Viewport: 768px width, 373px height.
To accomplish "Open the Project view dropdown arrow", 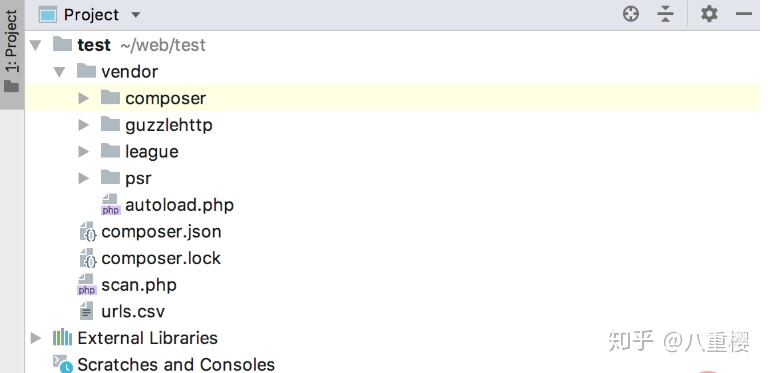I will (x=136, y=15).
